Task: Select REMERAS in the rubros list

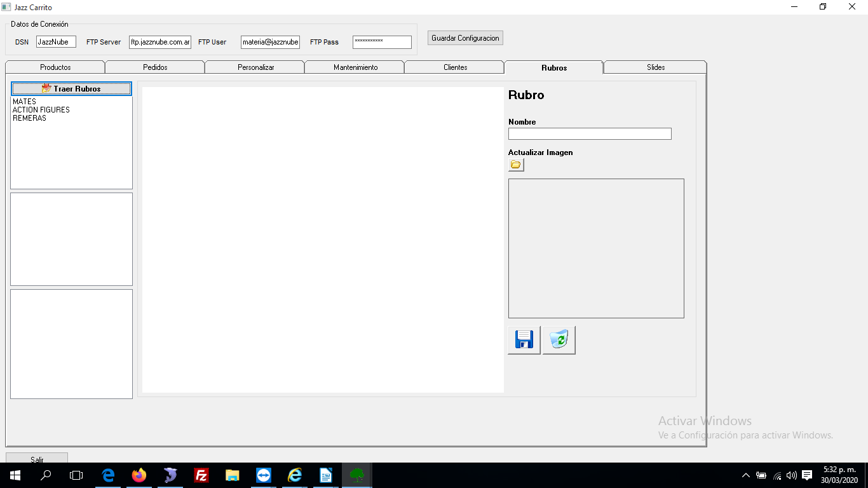Action: tap(29, 118)
